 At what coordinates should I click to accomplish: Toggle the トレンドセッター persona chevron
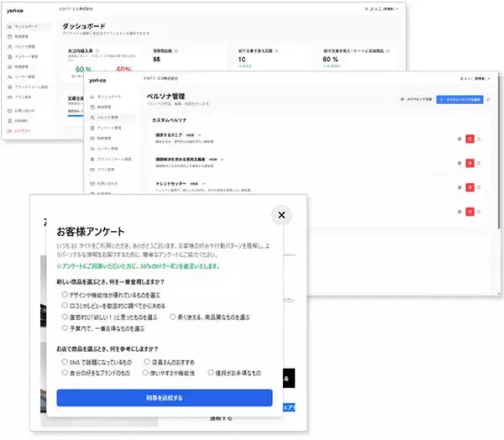pos(205,182)
